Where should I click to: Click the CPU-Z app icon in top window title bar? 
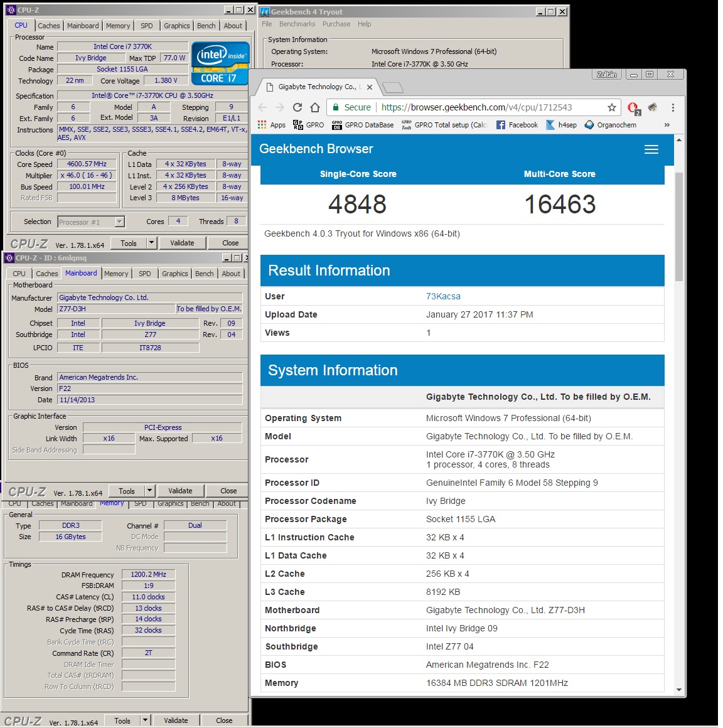[x=11, y=10]
